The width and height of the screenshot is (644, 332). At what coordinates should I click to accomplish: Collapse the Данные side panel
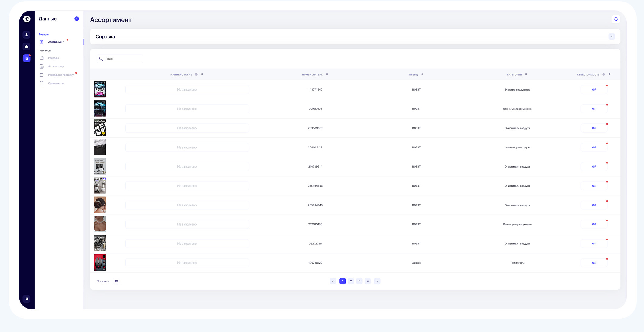click(77, 19)
